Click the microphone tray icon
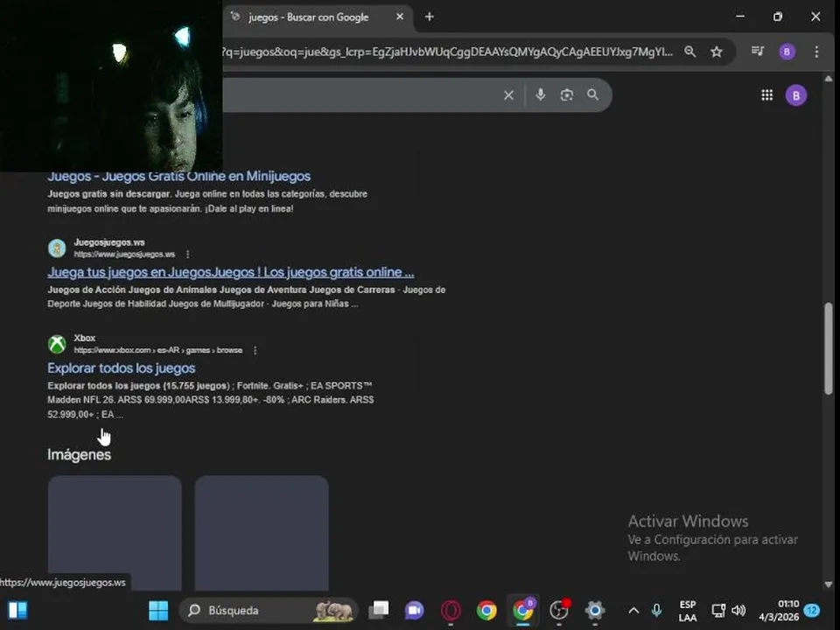 coord(657,610)
